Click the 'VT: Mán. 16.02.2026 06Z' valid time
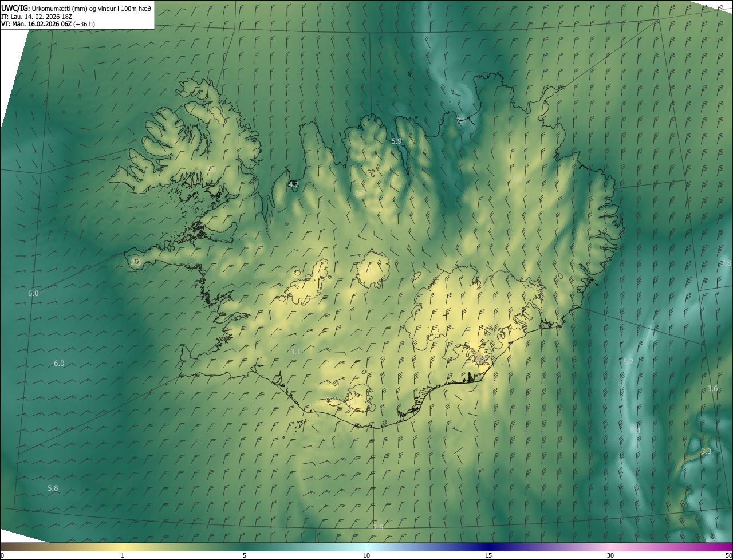 pyautogui.click(x=36, y=24)
